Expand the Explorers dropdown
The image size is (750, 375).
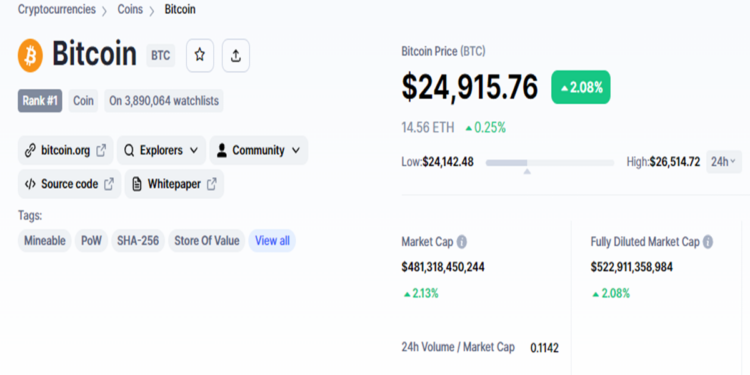point(161,150)
